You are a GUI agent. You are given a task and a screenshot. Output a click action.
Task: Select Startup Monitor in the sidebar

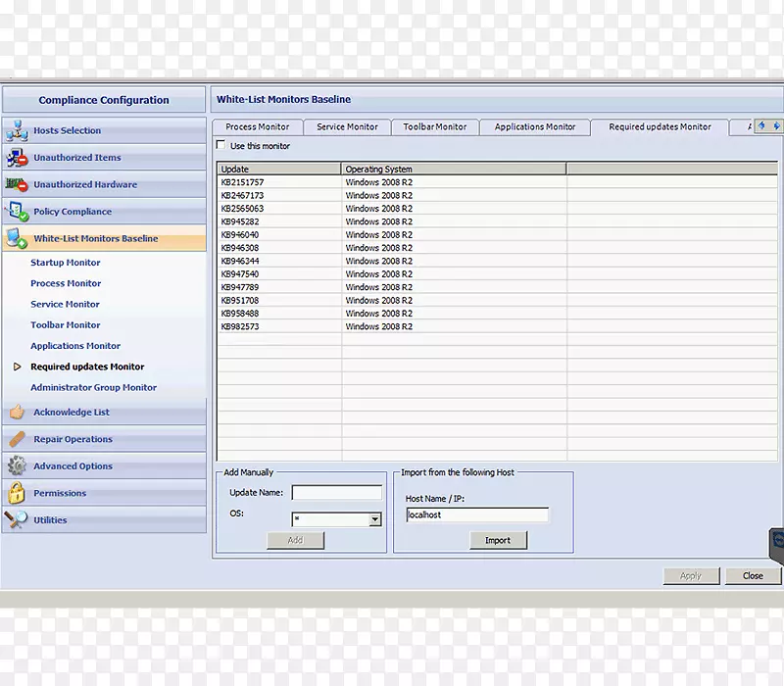pyautogui.click(x=66, y=263)
